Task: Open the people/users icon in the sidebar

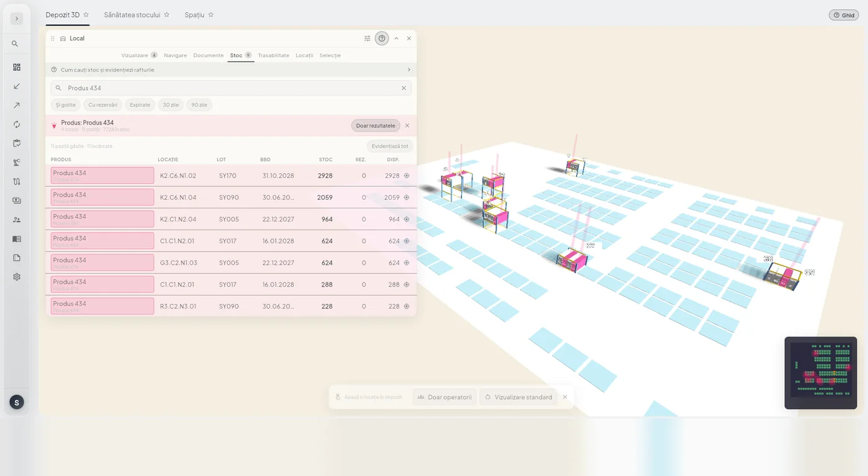Action: tap(17, 220)
